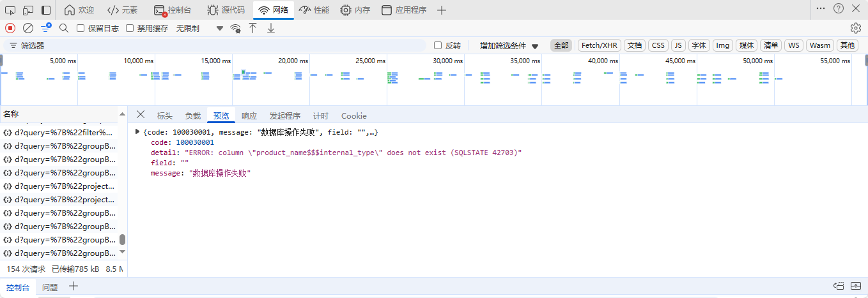
Task: Select the 全部 filter type
Action: pos(561,45)
